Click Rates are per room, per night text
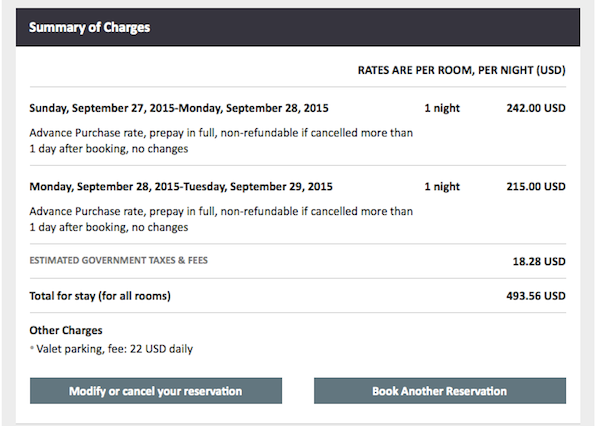The image size is (595, 426). 461,70
